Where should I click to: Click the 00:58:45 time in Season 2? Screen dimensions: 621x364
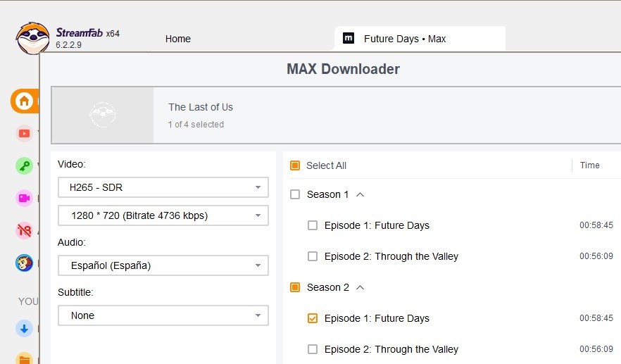596,318
